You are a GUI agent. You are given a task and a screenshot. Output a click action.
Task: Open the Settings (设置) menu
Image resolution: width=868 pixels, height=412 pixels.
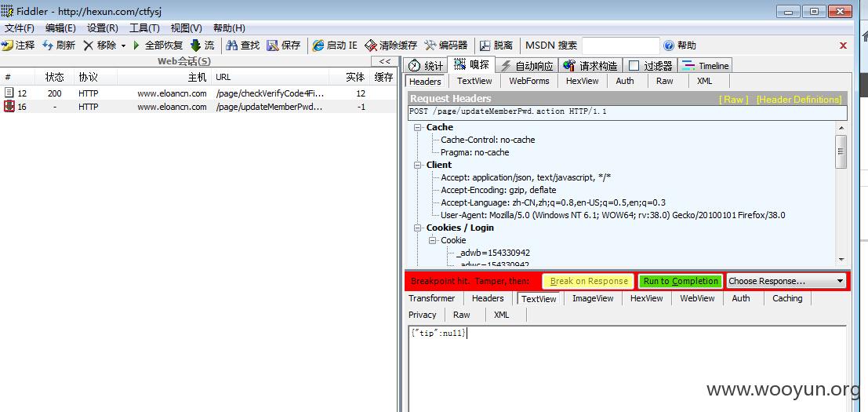(103, 28)
